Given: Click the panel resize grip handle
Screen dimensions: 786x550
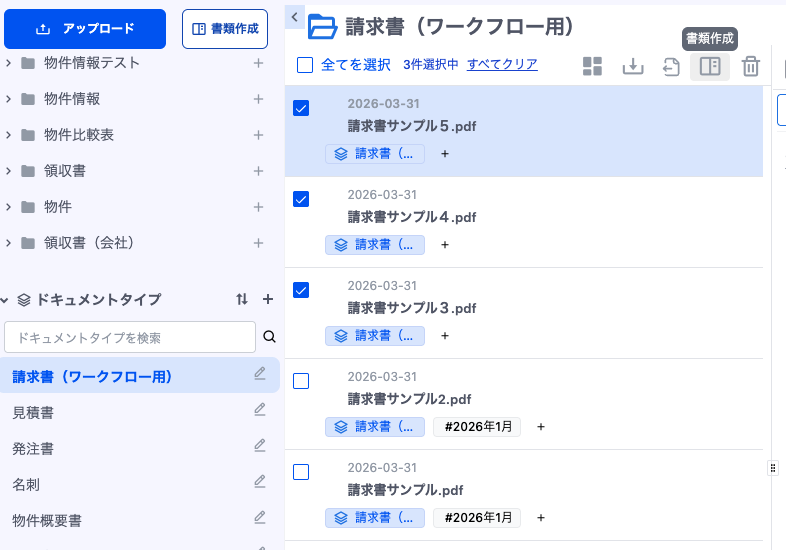Looking at the screenshot, I should [x=773, y=468].
